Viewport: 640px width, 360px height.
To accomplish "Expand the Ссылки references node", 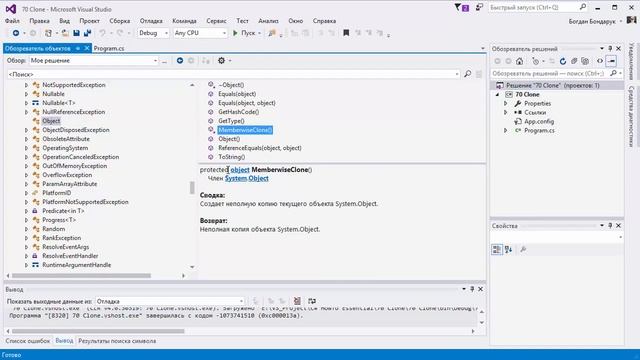I will coord(506,112).
